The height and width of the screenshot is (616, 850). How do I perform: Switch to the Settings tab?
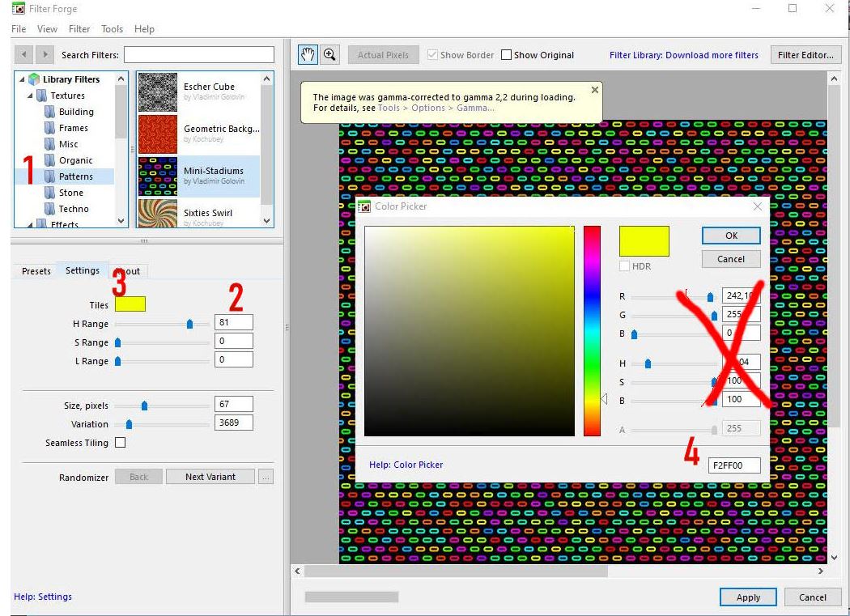83,270
